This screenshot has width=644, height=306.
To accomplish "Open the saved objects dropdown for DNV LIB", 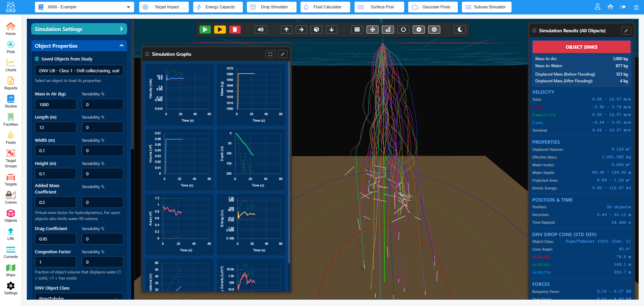I will 79,71.
